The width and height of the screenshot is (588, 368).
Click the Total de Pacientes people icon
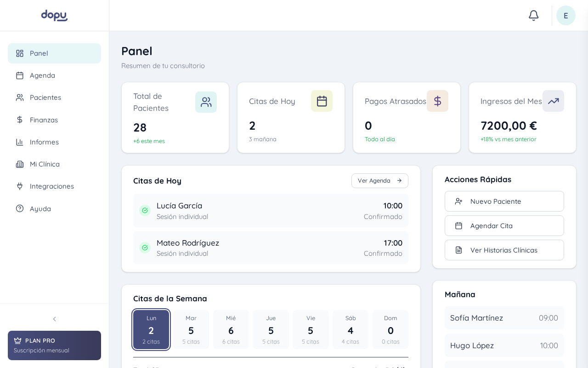tap(206, 102)
